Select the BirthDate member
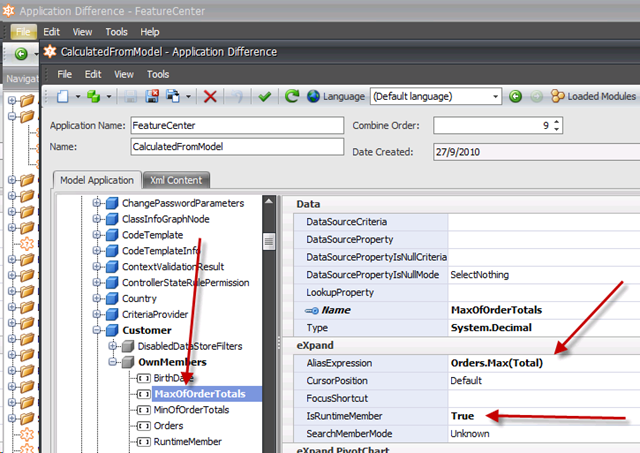This screenshot has width=640, height=453. [173, 378]
